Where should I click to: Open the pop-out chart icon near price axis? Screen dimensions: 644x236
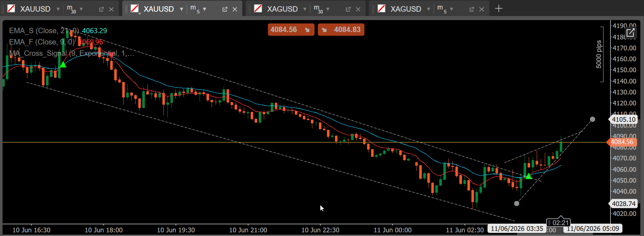[x=630, y=33]
